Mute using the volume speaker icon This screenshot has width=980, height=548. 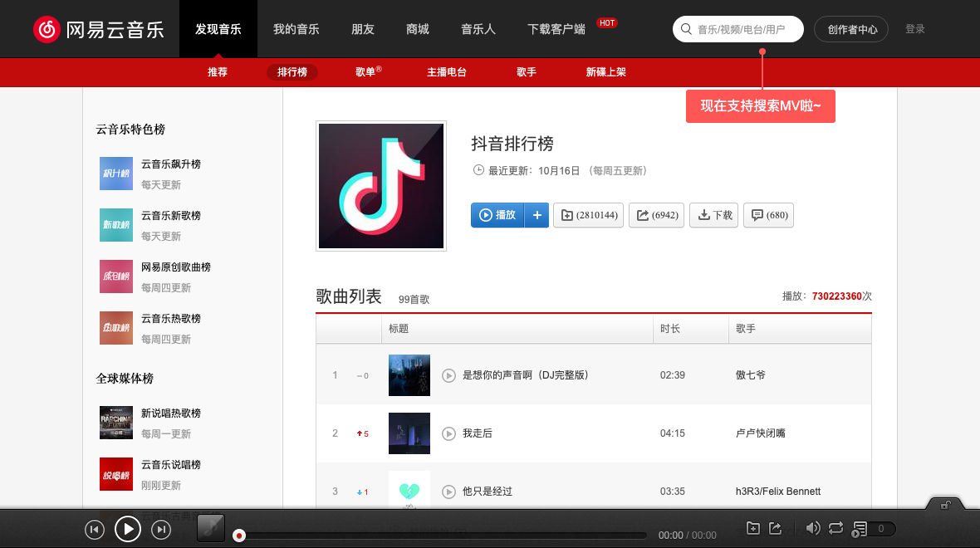[813, 529]
